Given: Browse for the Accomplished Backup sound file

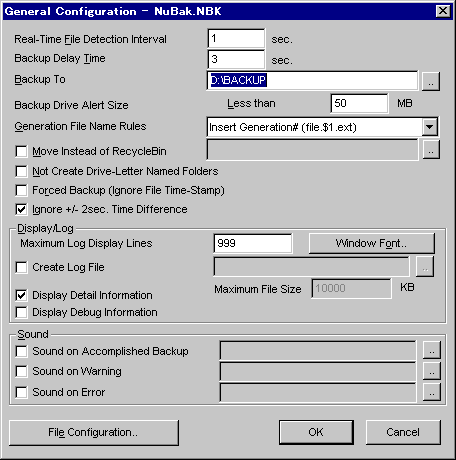Looking at the screenshot, I should pyautogui.click(x=432, y=350).
